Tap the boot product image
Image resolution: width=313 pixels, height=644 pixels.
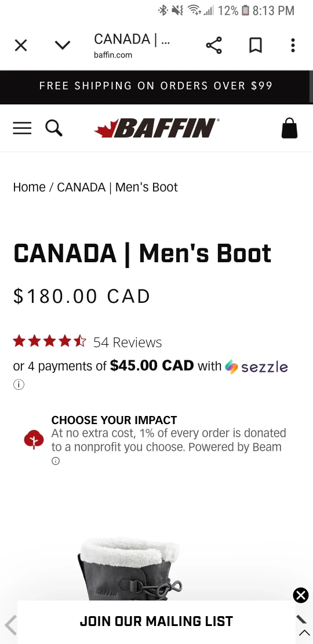(x=130, y=569)
